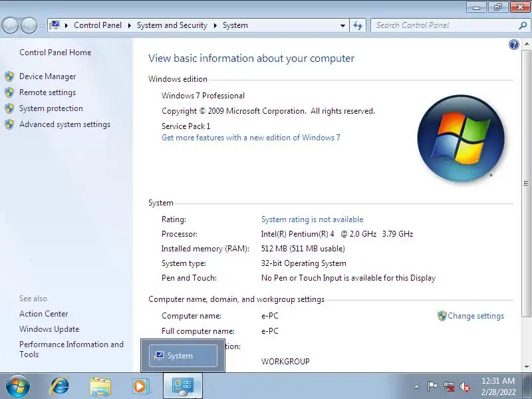Click the 512 MB installed memory value

click(303, 249)
